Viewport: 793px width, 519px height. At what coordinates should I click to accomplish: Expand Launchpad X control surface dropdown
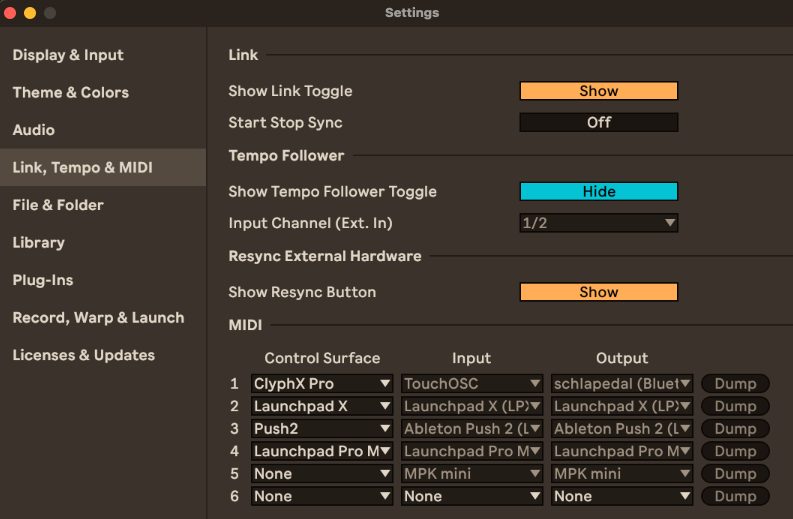(322, 406)
